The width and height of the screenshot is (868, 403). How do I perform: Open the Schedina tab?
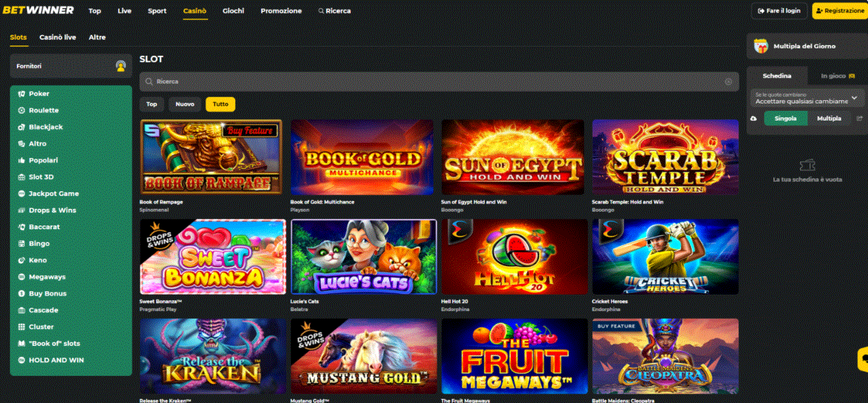click(777, 76)
